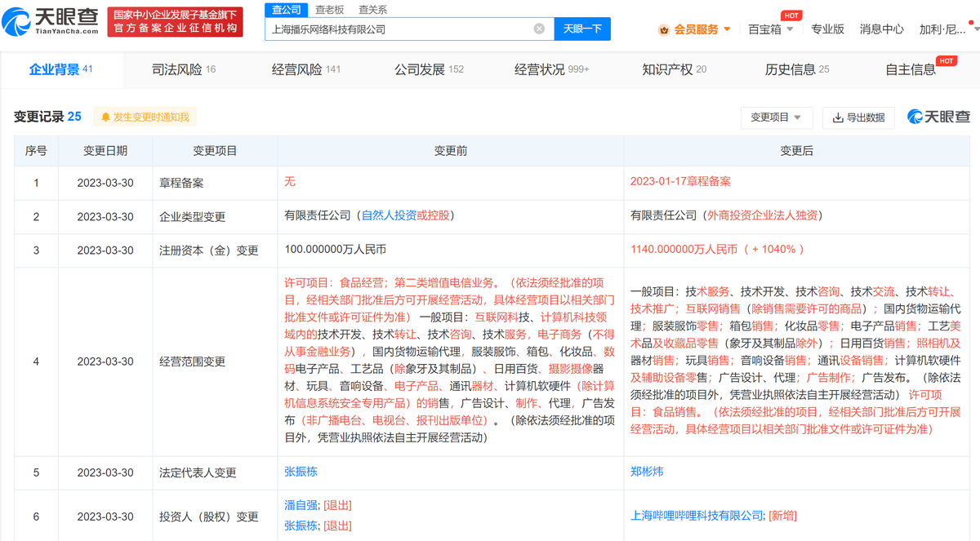Click the 天眼一下 search button
The width and height of the screenshot is (980, 541).
(583, 29)
